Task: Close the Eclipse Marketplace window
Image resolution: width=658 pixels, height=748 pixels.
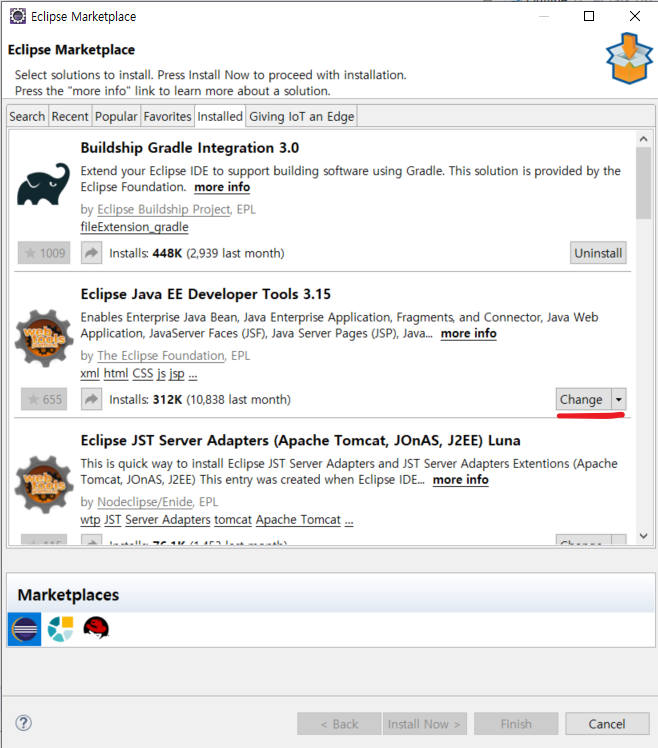Action: click(x=635, y=16)
